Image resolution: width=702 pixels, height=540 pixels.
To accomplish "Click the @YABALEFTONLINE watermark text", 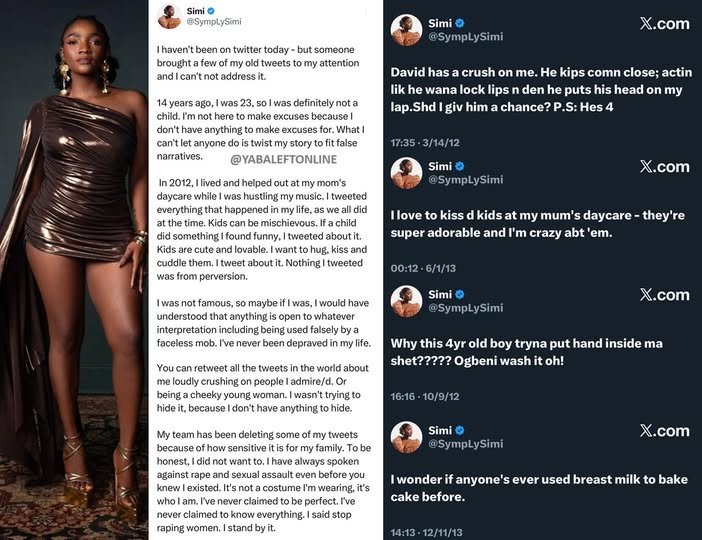I will click(x=283, y=159).
